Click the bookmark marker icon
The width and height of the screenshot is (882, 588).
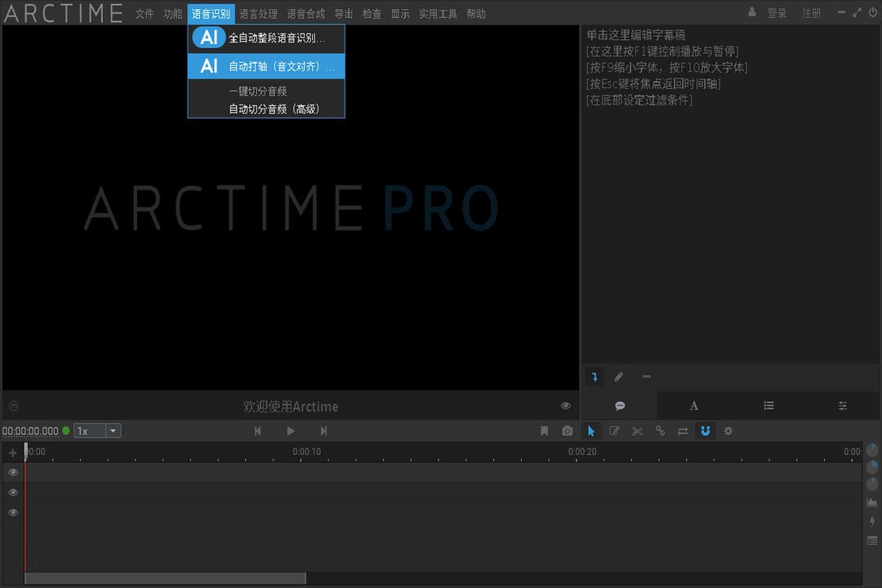pos(545,430)
